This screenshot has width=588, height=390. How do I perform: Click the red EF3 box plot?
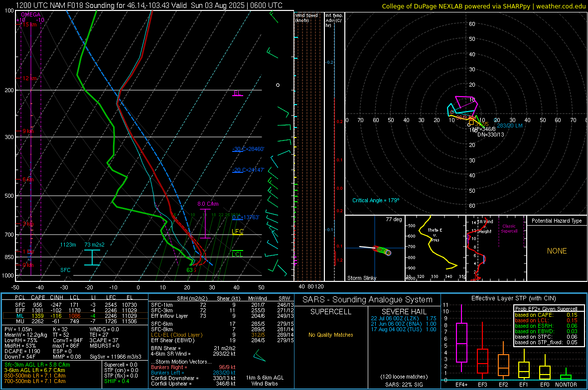coord(482,351)
